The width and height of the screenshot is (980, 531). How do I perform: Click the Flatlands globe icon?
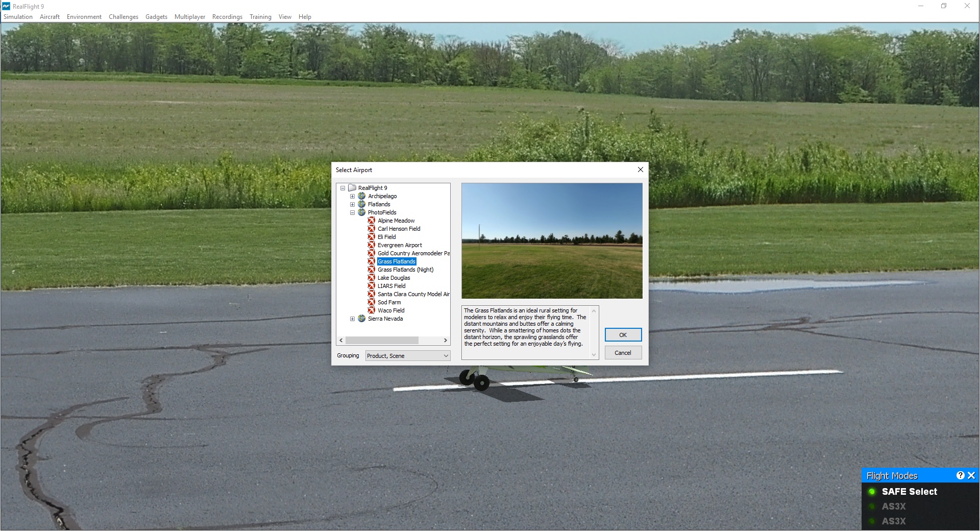[x=362, y=204]
